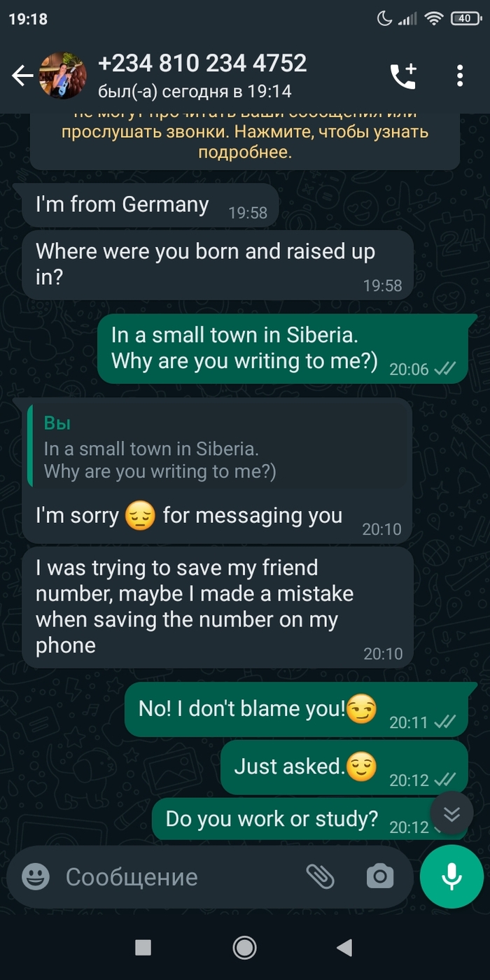Tap the back arrow to leave chat
The height and width of the screenshot is (980, 490).
(x=22, y=76)
